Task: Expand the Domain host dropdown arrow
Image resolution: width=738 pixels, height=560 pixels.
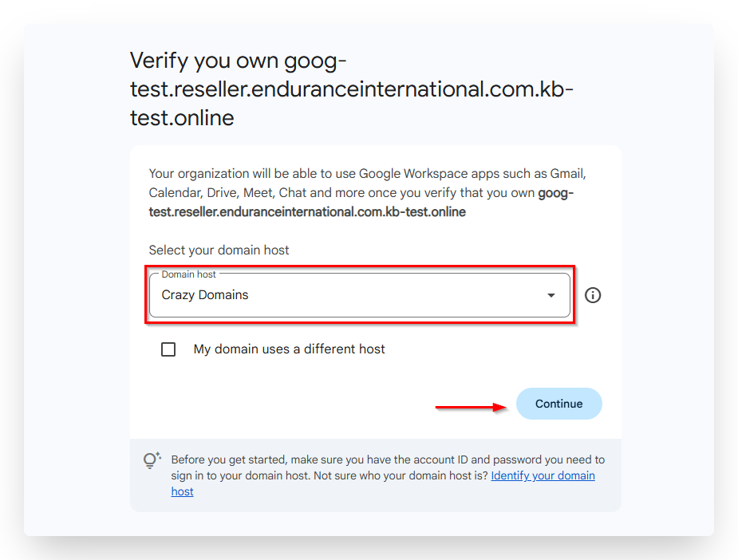Action: pos(551,295)
